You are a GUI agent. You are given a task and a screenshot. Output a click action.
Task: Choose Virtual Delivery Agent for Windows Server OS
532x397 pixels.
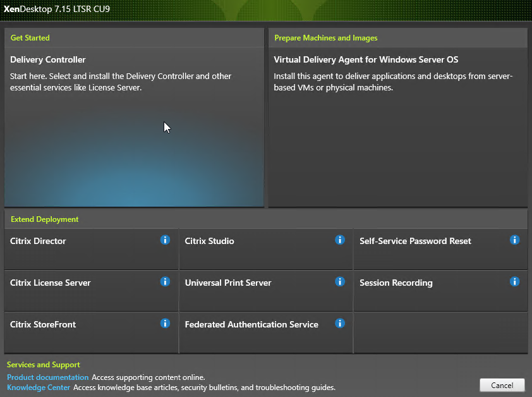(x=397, y=126)
